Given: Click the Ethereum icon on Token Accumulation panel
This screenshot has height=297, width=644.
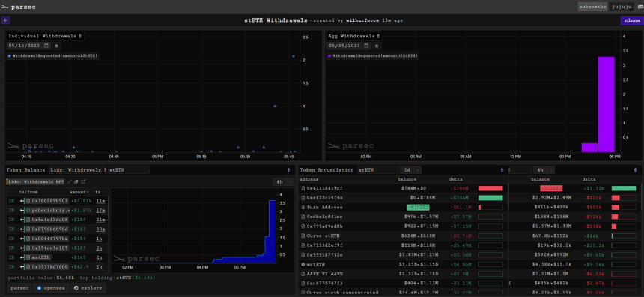Looking at the screenshot, I should click(x=502, y=170).
